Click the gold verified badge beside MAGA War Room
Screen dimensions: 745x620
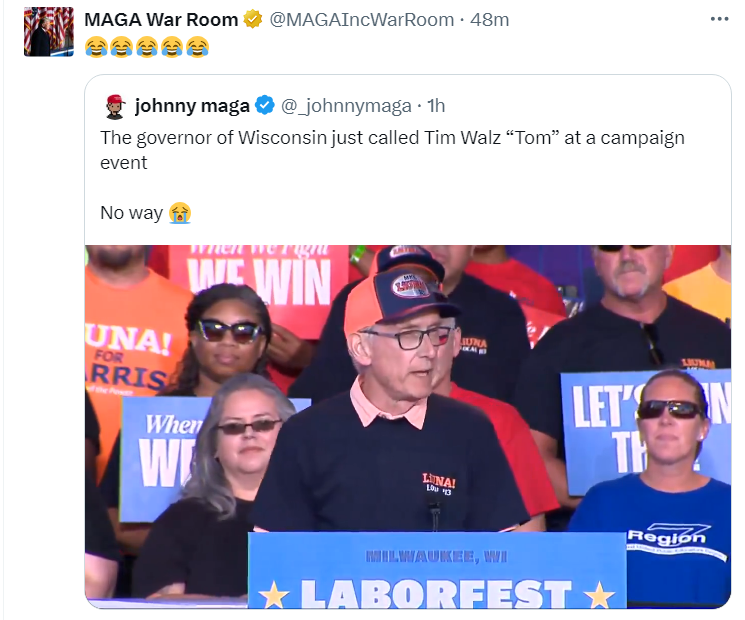click(252, 19)
